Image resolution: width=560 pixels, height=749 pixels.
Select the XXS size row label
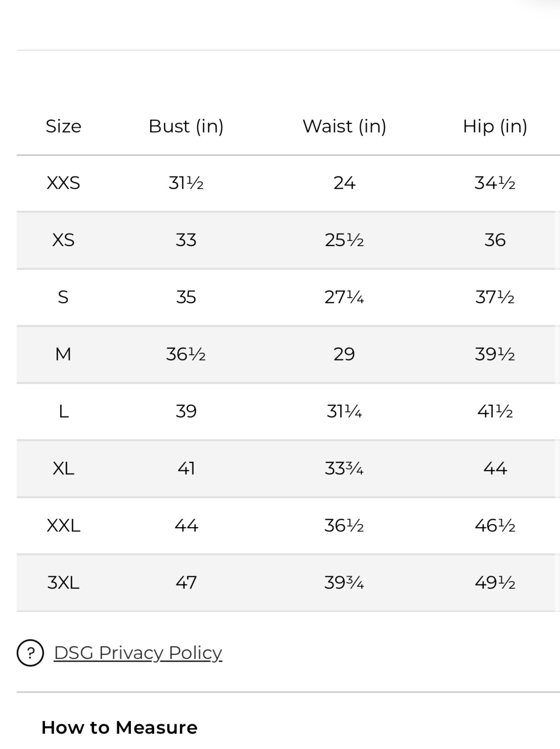coord(63,183)
